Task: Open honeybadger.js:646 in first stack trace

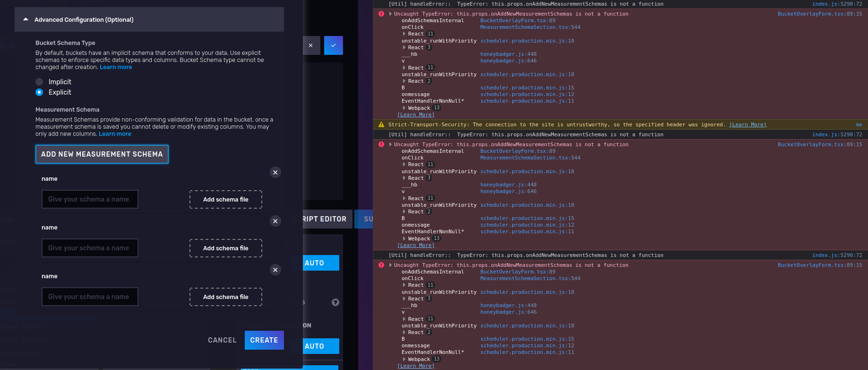Action: 508,61
